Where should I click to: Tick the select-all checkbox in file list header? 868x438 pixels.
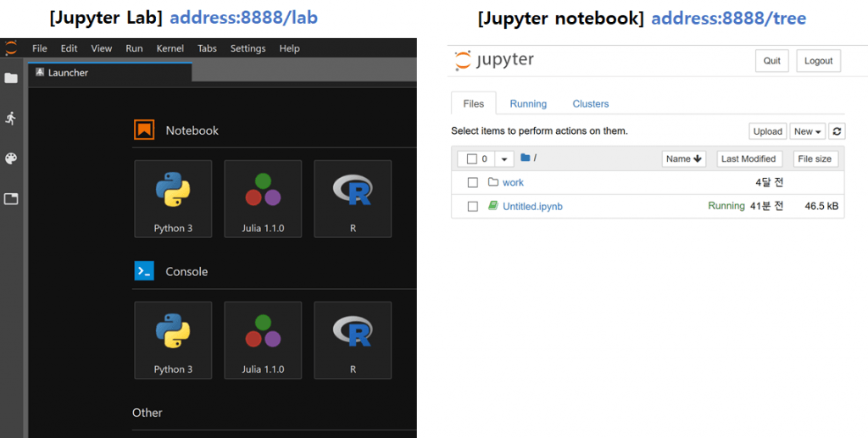(471, 158)
